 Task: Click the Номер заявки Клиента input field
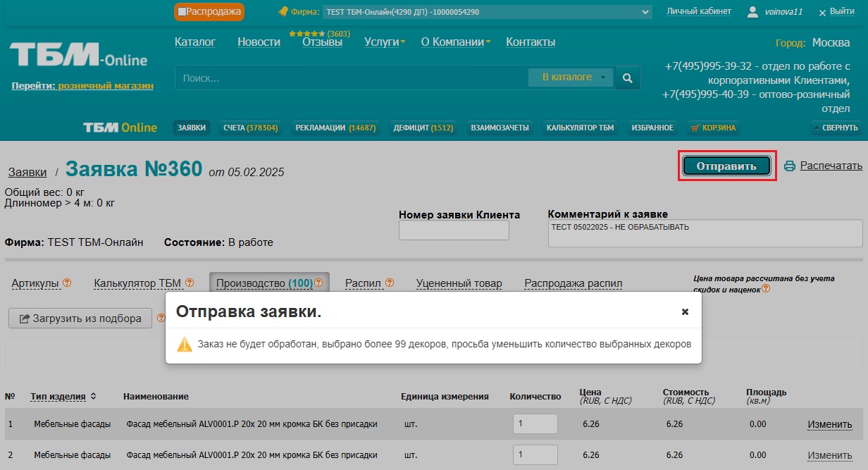454,230
